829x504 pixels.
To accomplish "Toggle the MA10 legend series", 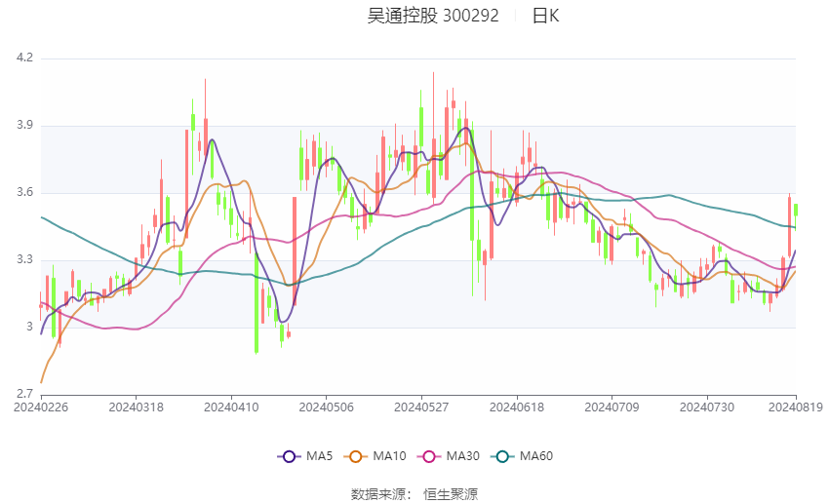I will (x=375, y=456).
